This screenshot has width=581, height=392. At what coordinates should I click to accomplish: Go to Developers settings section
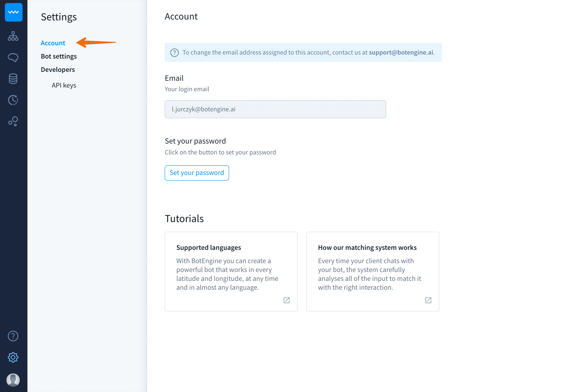pyautogui.click(x=58, y=69)
